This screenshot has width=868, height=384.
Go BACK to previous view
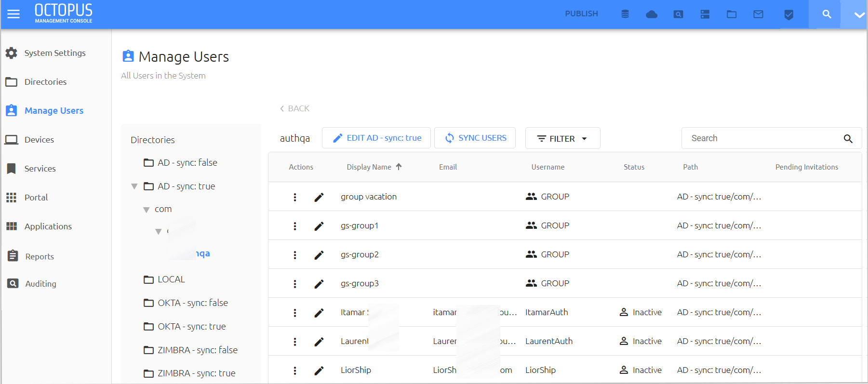pyautogui.click(x=294, y=108)
